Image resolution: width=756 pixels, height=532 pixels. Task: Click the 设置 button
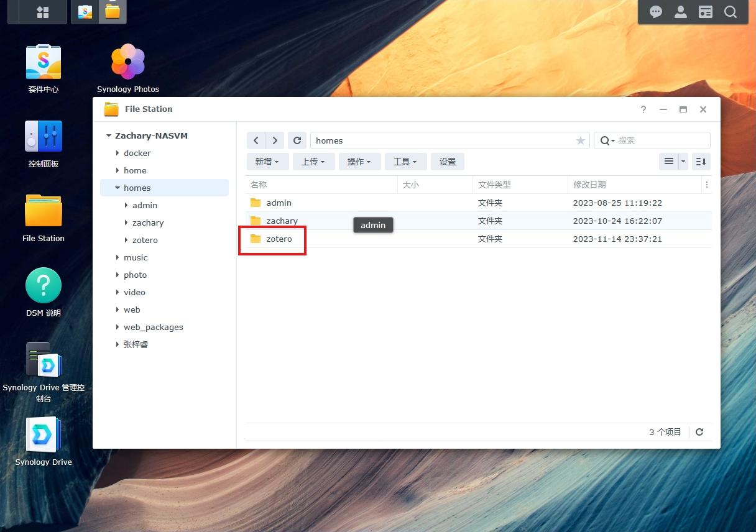tap(448, 162)
